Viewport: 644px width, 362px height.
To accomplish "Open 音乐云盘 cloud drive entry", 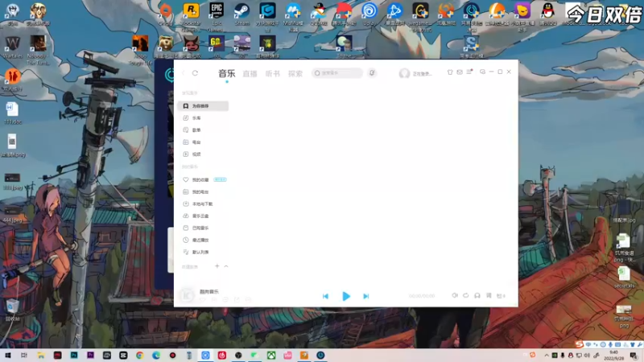I will (x=200, y=216).
